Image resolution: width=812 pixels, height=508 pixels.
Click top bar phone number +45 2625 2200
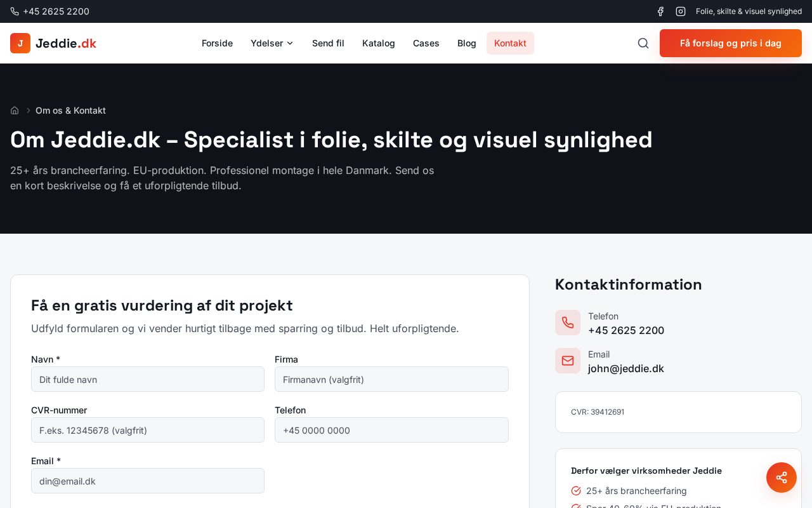(56, 11)
